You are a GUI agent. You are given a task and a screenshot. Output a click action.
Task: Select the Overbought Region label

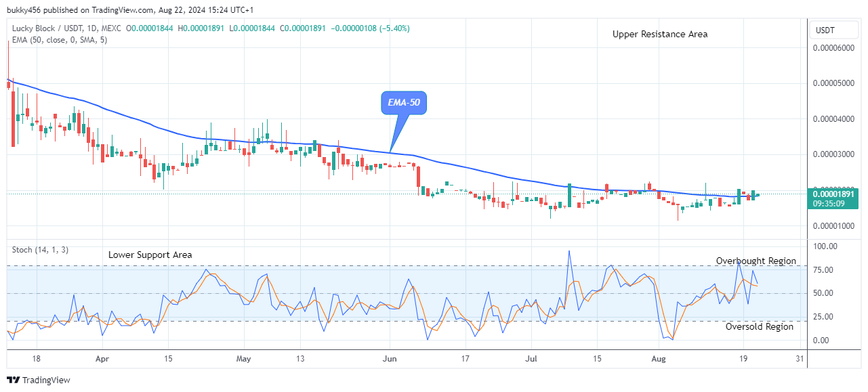tap(756, 261)
